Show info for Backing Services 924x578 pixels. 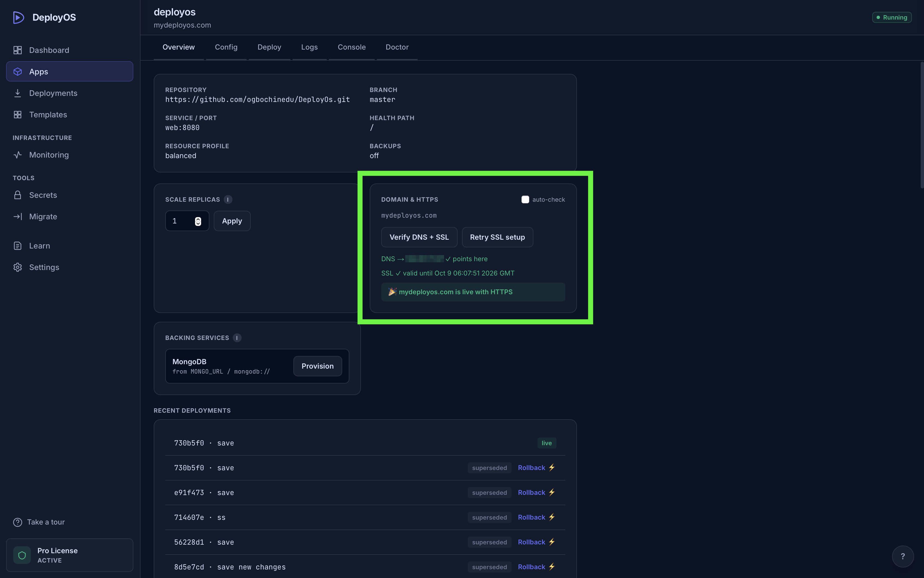[237, 338]
